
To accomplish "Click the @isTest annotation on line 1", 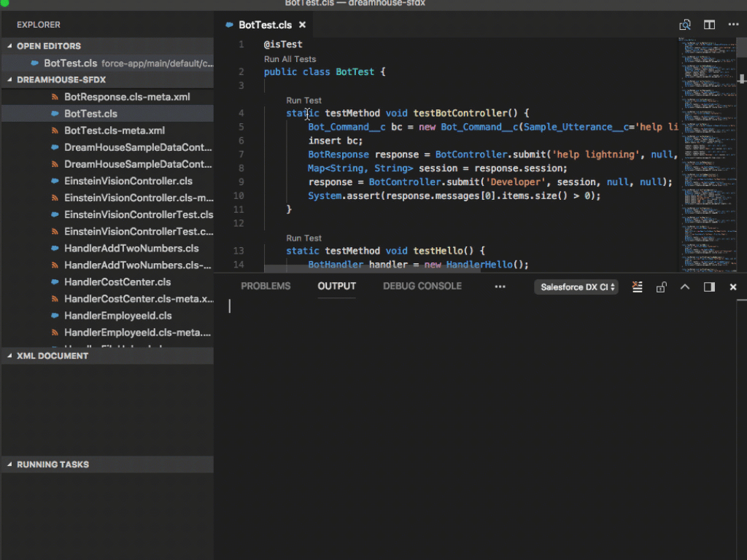I will pos(283,44).
